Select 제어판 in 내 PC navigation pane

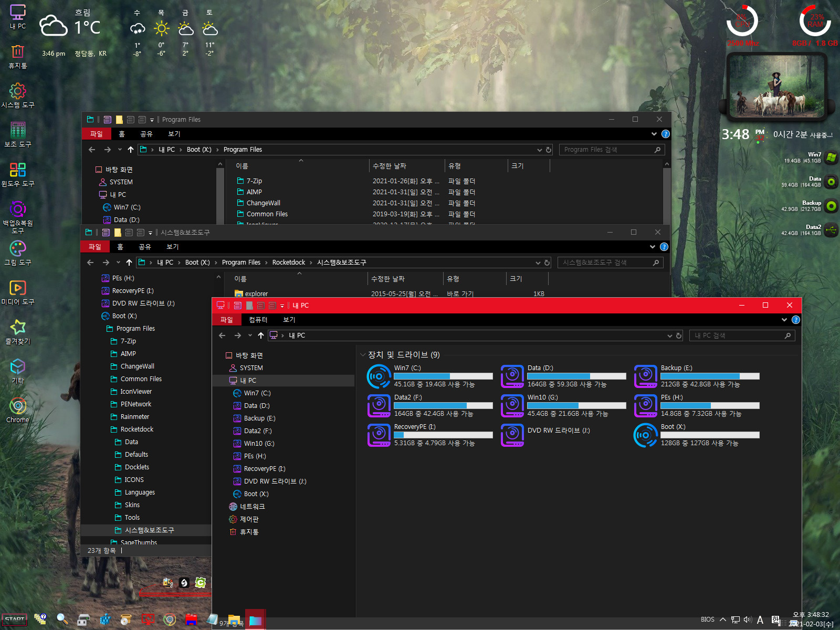[x=249, y=519]
